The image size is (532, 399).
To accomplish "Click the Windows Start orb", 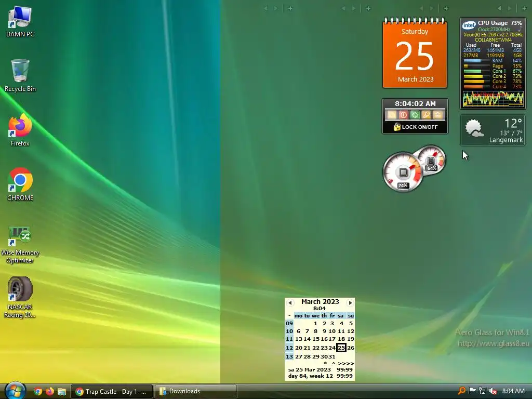I will click(15, 391).
